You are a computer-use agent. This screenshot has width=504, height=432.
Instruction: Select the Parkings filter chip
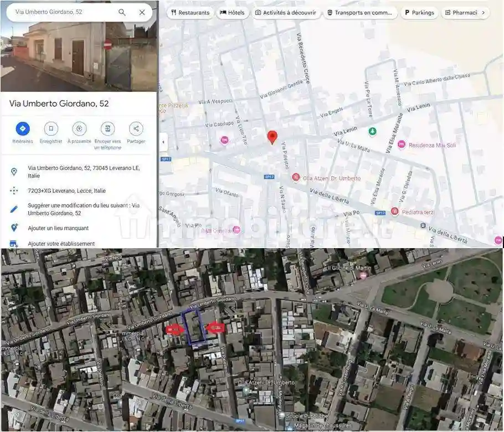click(419, 13)
